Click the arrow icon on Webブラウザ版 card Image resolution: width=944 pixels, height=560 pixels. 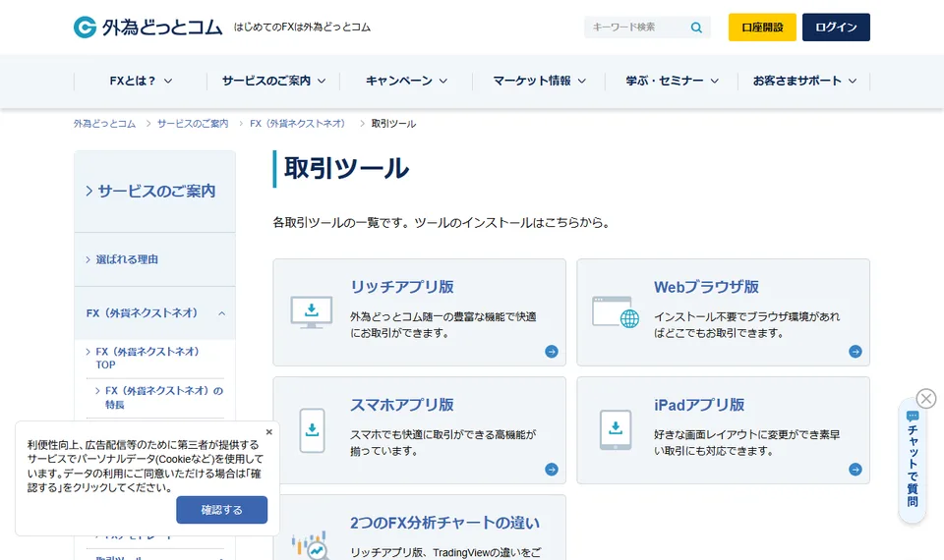(x=855, y=352)
